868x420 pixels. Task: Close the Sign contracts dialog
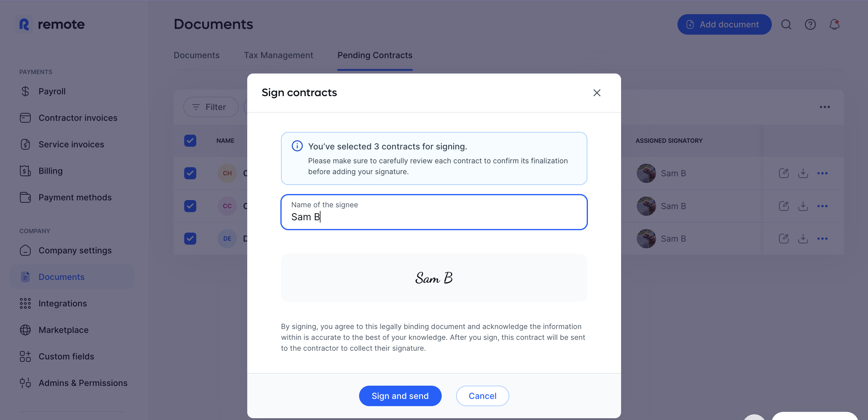point(596,92)
